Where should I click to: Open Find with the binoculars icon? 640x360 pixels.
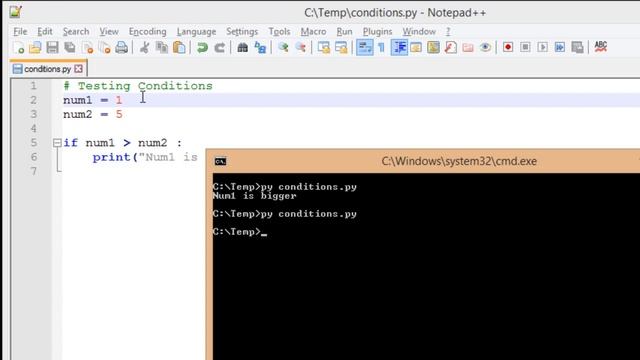click(242, 47)
